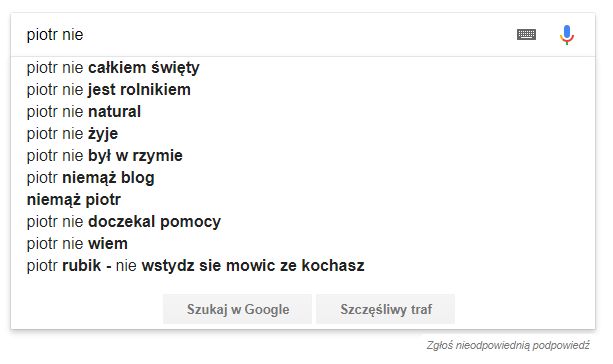Viewport: 613px width, 364px height.
Task: Select suggestion 'piotr nie całkiem święty'
Action: (x=303, y=68)
